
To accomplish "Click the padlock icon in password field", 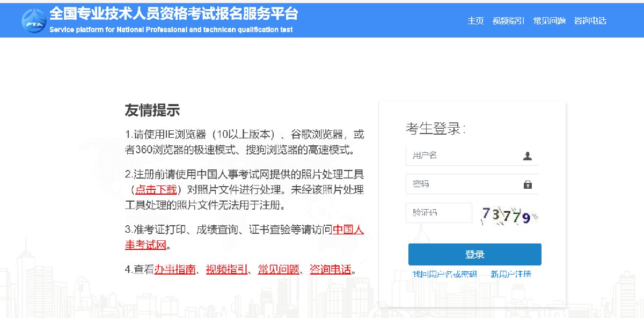I will click(x=528, y=184).
